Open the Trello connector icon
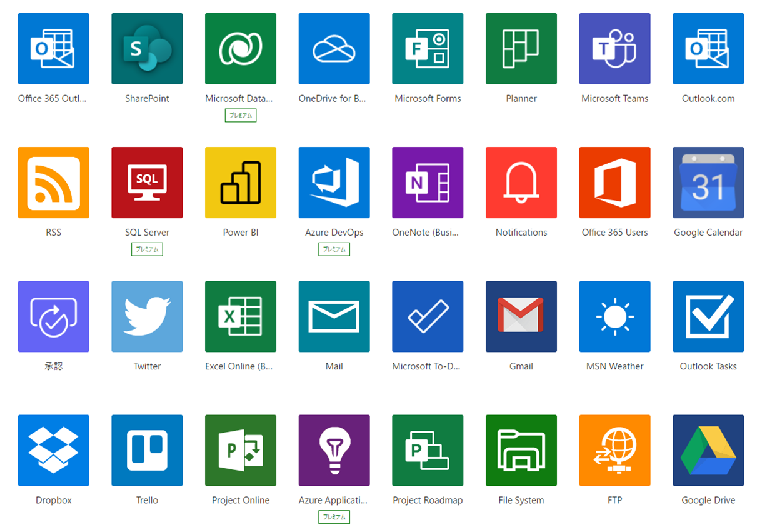767x532 pixels. click(x=147, y=450)
